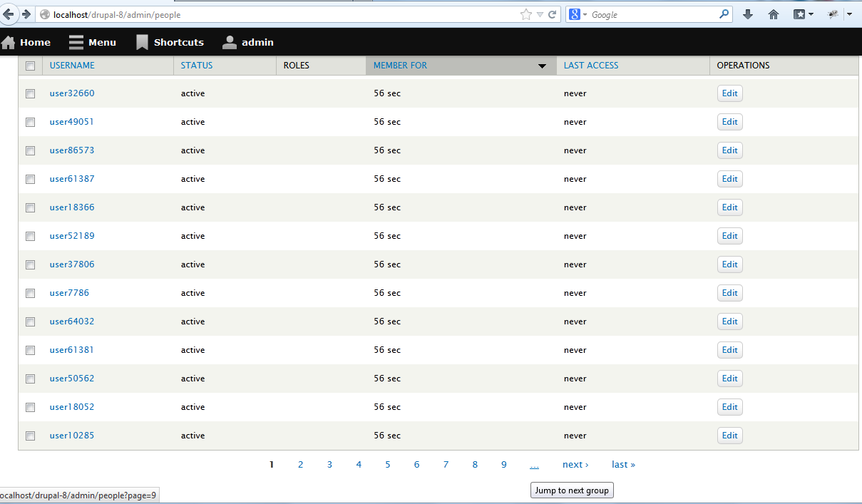This screenshot has height=504, width=862.
Task: Reload the page using the refresh icon
Action: click(x=552, y=14)
